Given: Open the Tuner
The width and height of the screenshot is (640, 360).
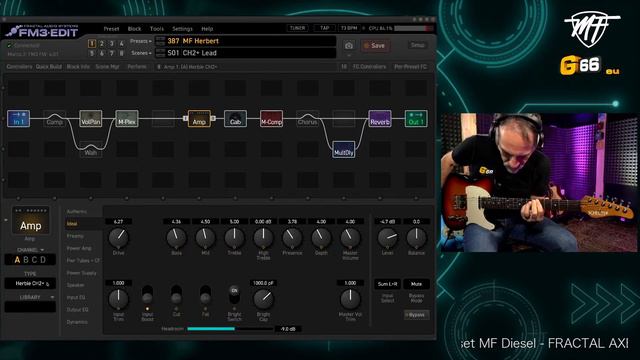Looking at the screenshot, I should click(x=298, y=28).
